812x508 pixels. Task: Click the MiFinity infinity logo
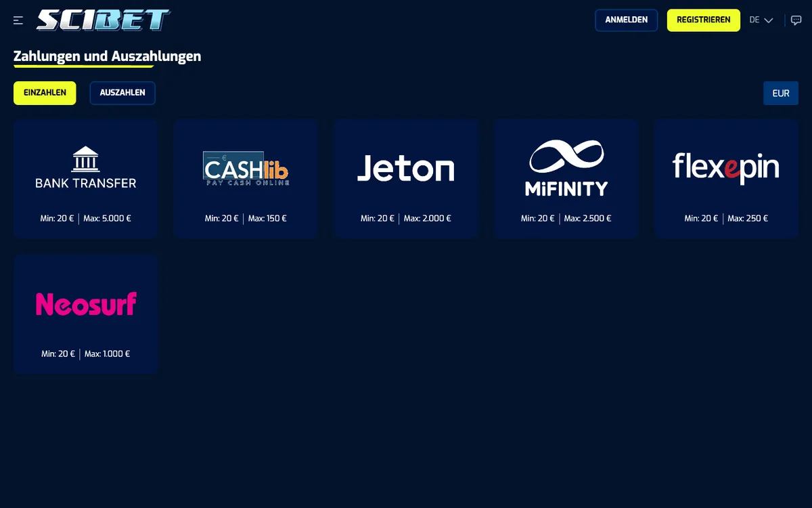pyautogui.click(x=566, y=157)
